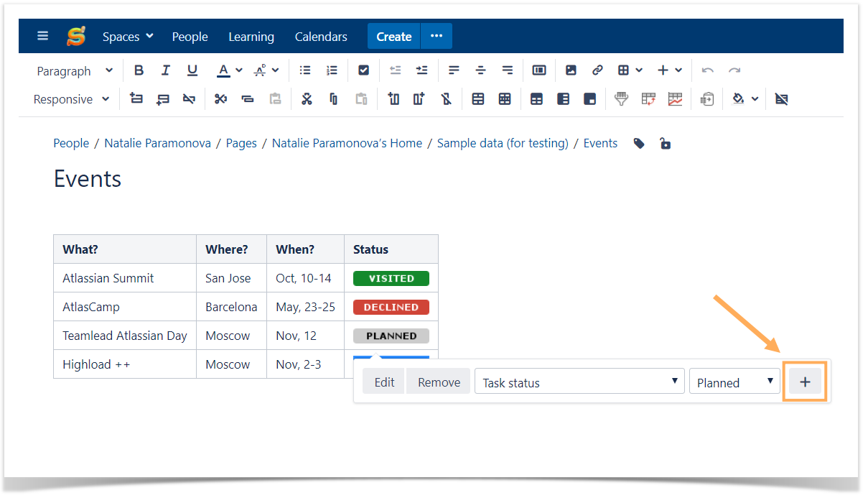Click the plus button beside Planned dropdown
The width and height of the screenshot is (868, 498).
[x=805, y=382]
